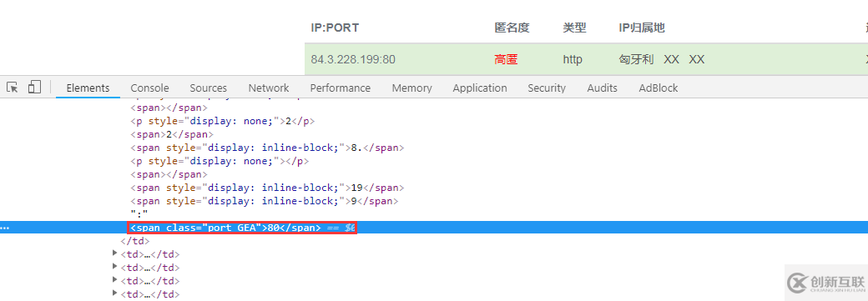Open the Network tab
This screenshot has width=868, height=301.
tap(269, 88)
